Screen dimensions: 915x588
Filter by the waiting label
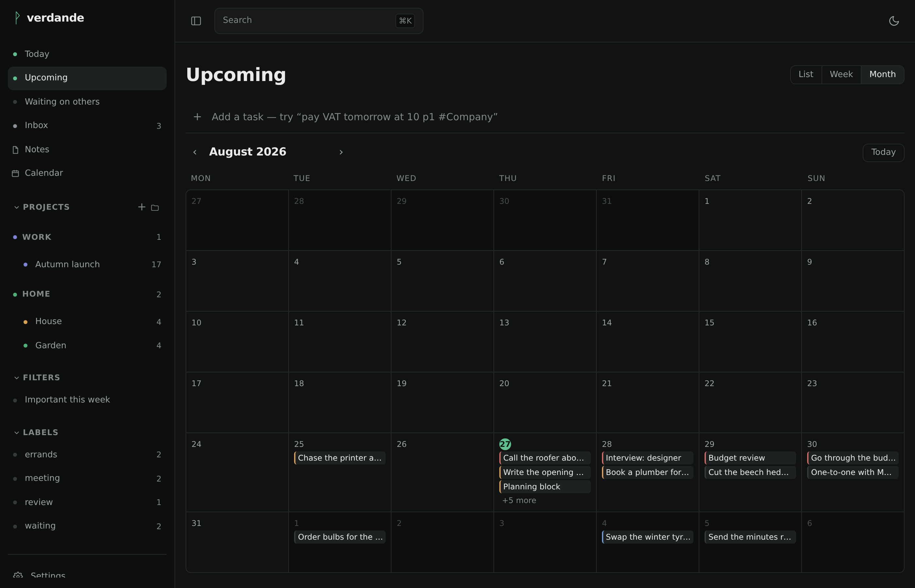(x=87, y=526)
